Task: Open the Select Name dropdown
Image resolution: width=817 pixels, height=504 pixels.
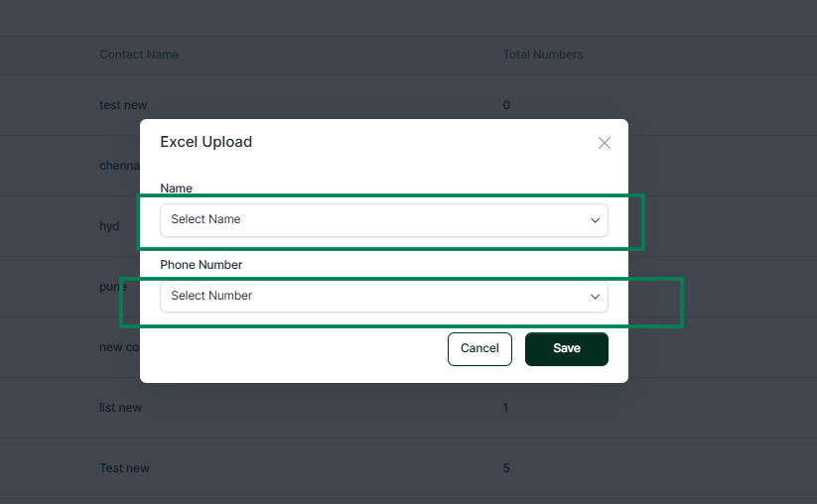Action: [384, 219]
